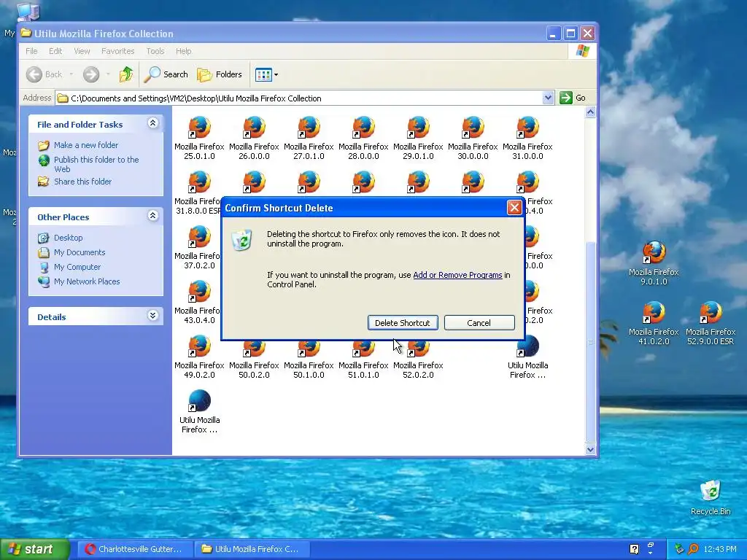The image size is (747, 560).
Task: Select Mozilla Firefox 50.1.0.0 shortcut
Action: tap(309, 360)
